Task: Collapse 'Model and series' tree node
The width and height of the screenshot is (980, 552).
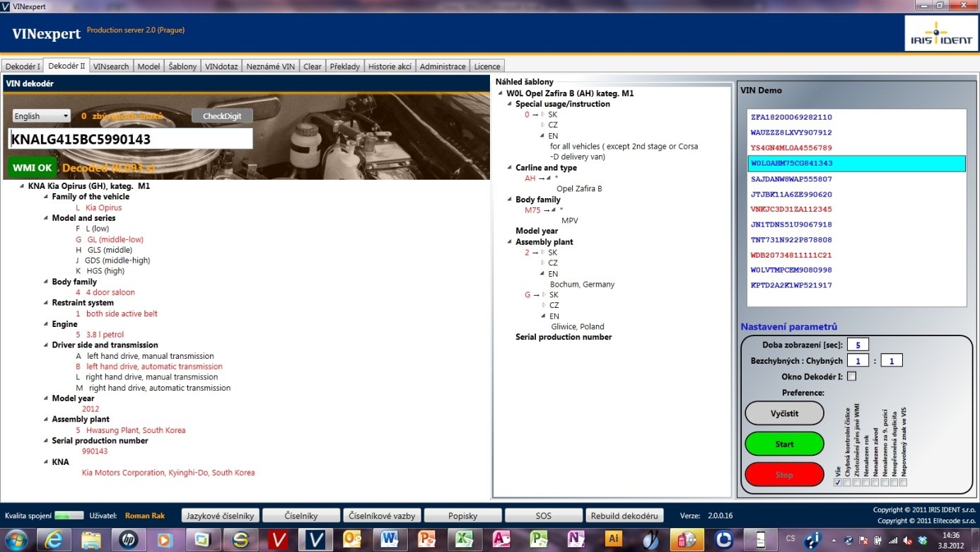Action: (x=46, y=218)
